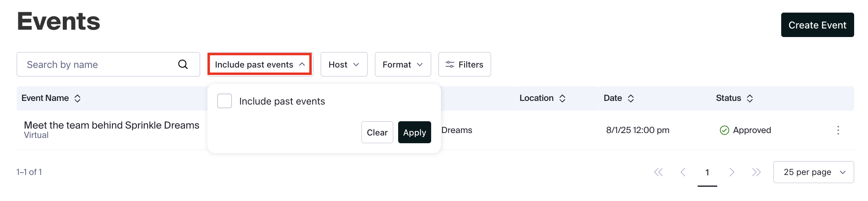
Task: Sort by Location column arrows
Action: tap(562, 98)
